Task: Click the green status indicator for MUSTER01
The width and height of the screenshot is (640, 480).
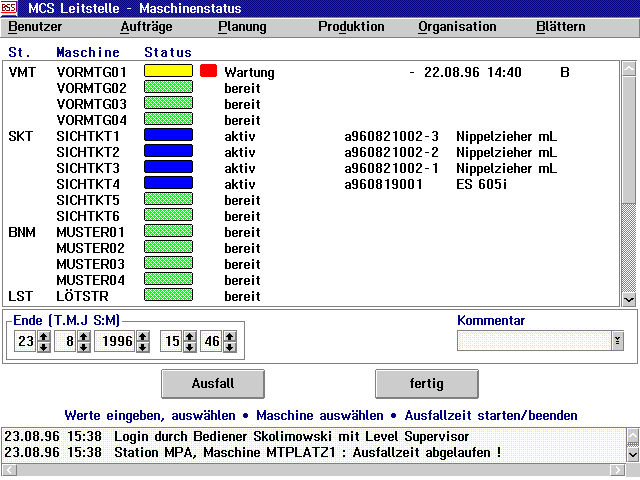Action: click(x=168, y=232)
